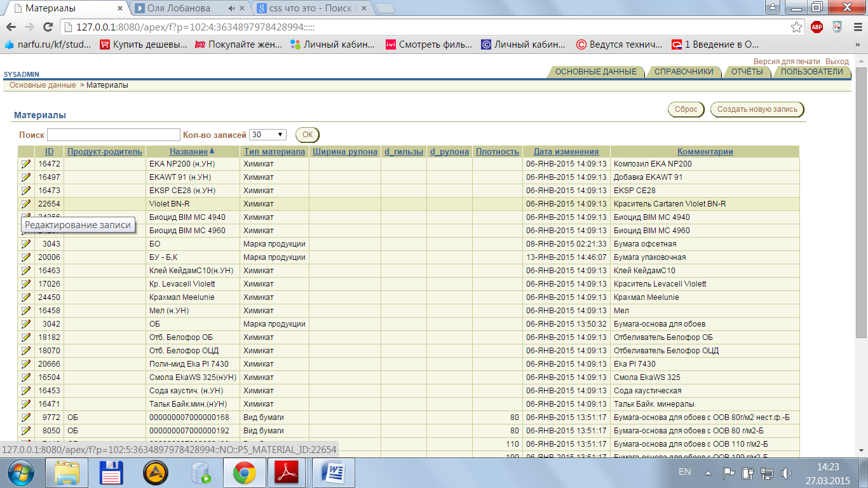Sort by the Комментарии column header

[705, 151]
